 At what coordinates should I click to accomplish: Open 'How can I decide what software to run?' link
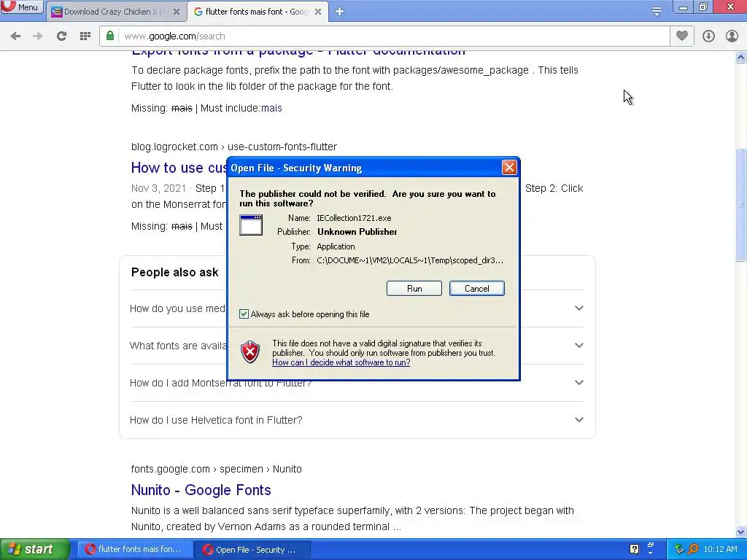pyautogui.click(x=341, y=362)
